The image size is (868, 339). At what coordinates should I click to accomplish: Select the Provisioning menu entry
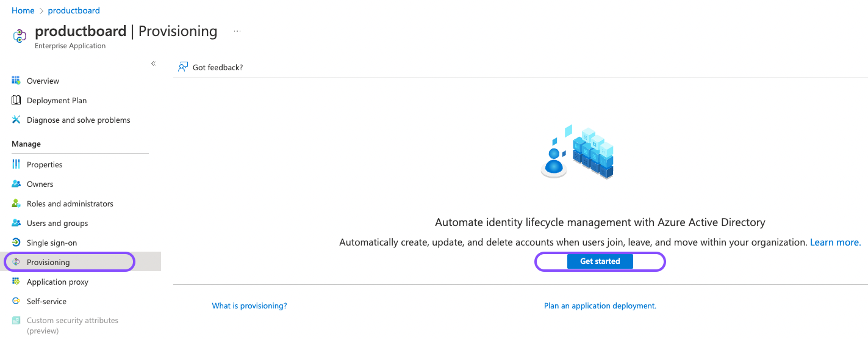[x=81, y=262]
